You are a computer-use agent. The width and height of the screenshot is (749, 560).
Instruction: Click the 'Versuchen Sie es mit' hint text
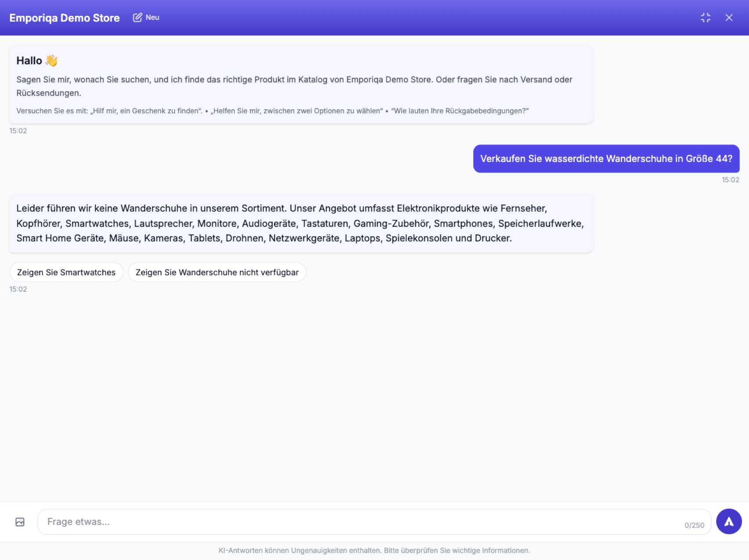pyautogui.click(x=272, y=111)
